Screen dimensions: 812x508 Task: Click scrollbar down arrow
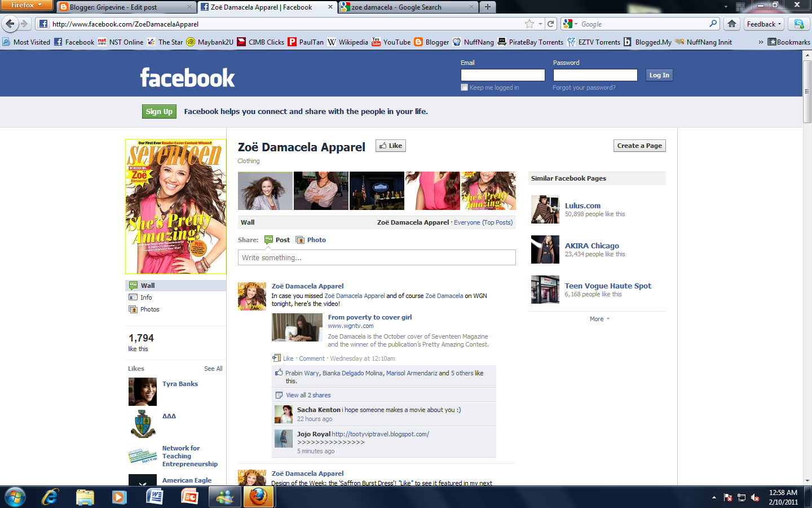pos(807,480)
